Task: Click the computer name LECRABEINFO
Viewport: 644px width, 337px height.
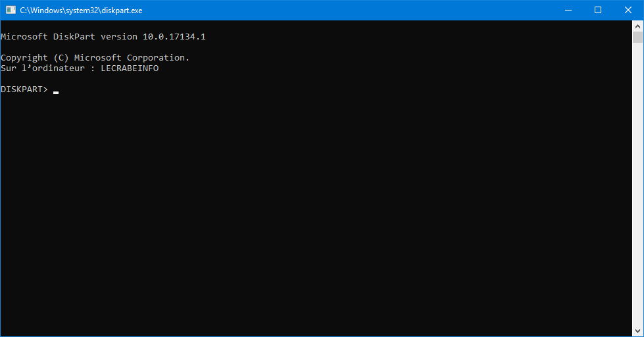Action: point(130,68)
